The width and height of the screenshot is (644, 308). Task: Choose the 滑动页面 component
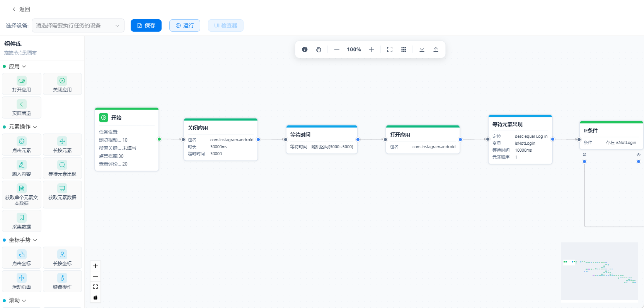(22, 281)
